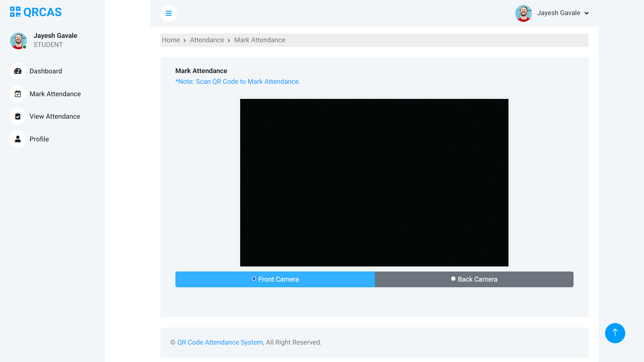Click the header profile avatar picture
The image size is (644, 362).
click(x=523, y=13)
